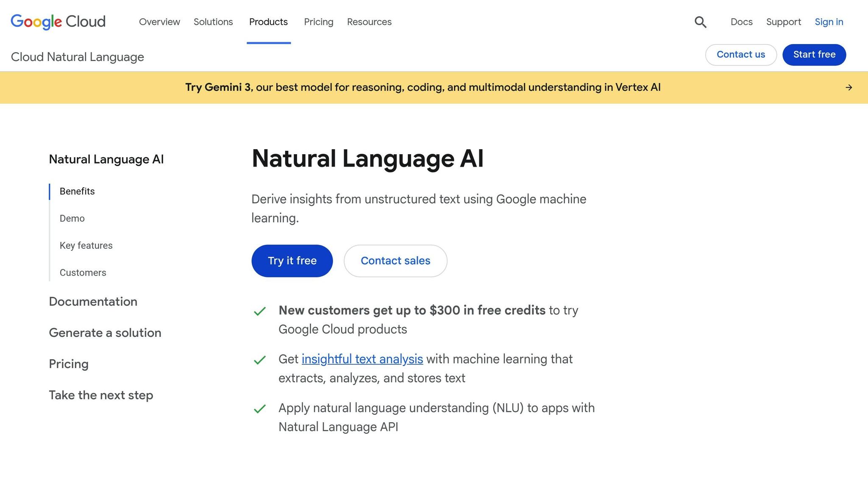Image resolution: width=868 pixels, height=488 pixels.
Task: Open the Products menu item
Action: click(268, 22)
